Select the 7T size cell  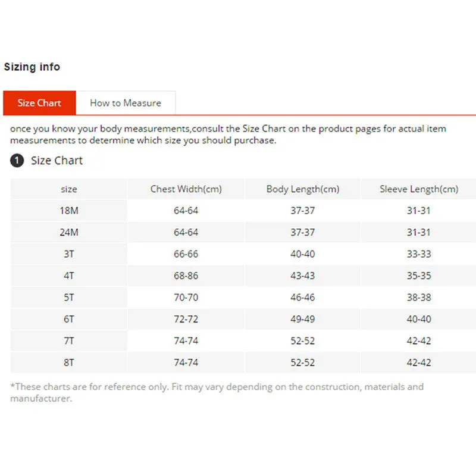click(69, 340)
